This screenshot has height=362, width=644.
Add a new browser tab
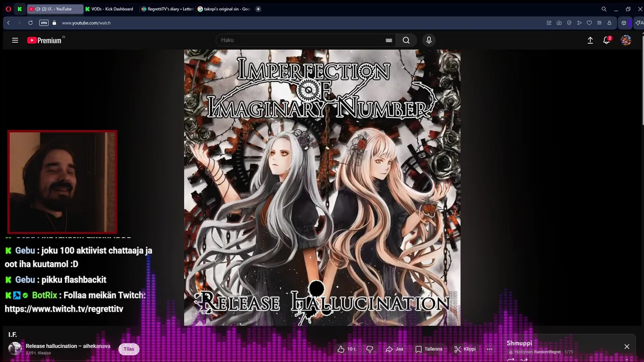(x=258, y=9)
